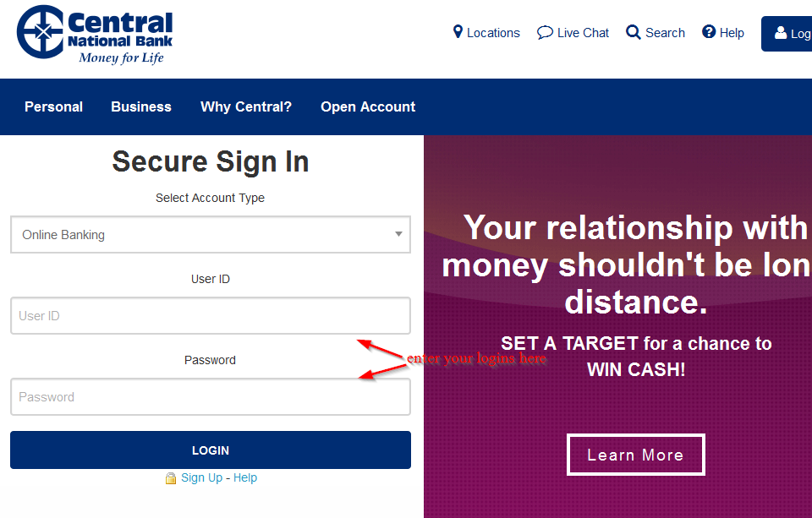Click the padlock icon beside Sign Up

[x=170, y=478]
